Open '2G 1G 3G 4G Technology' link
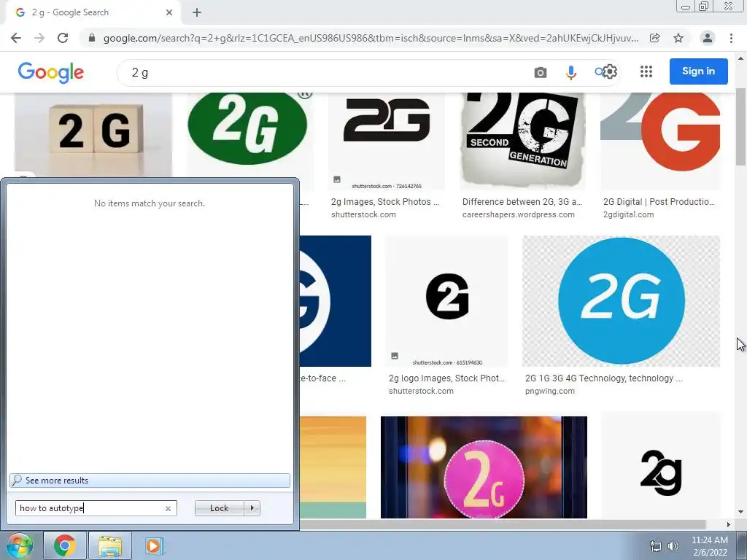Image resolution: width=747 pixels, height=560 pixels. pyautogui.click(x=603, y=378)
